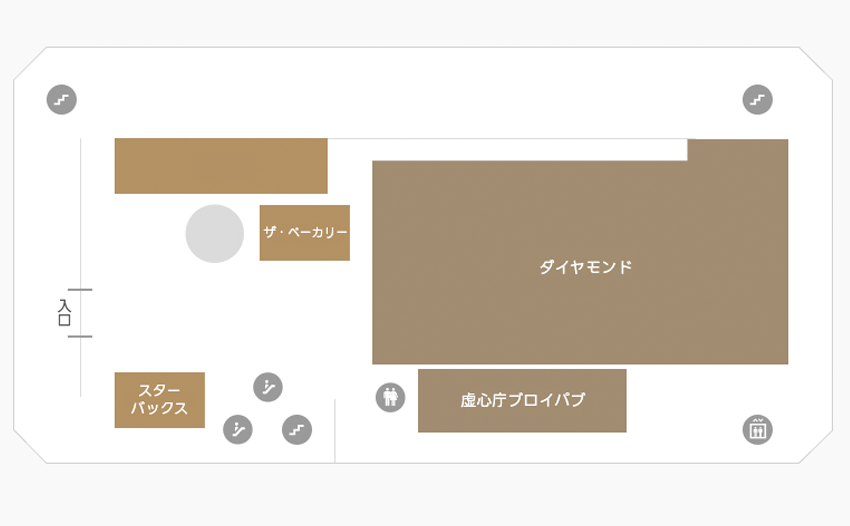Click the unlabeled tan block above ザ・ベーカリー
850x526 pixels.
221,165
